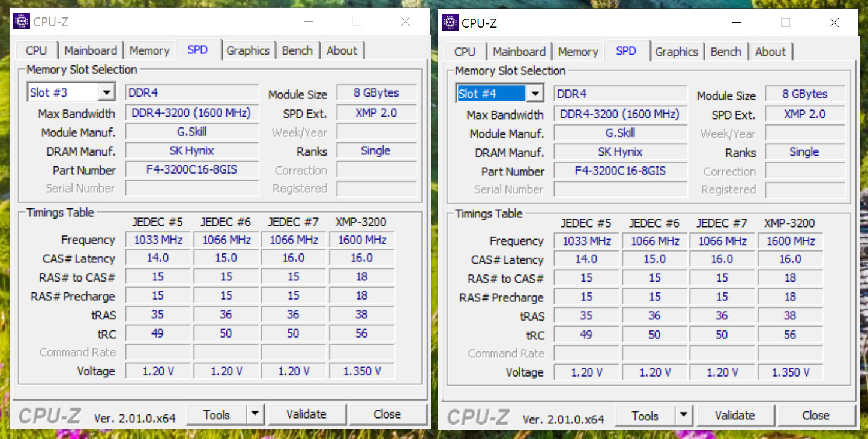Click the Validate button in Slot #3 window
The height and width of the screenshot is (439, 868).
(x=307, y=414)
